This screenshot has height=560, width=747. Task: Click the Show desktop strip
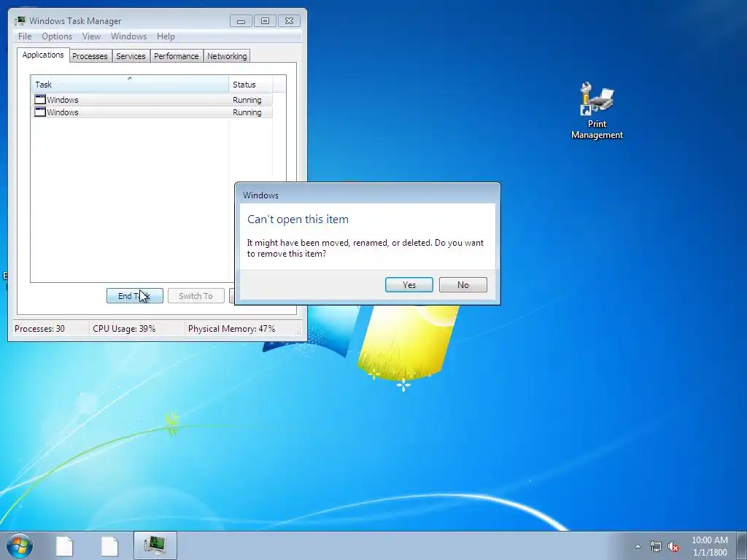tap(742, 545)
